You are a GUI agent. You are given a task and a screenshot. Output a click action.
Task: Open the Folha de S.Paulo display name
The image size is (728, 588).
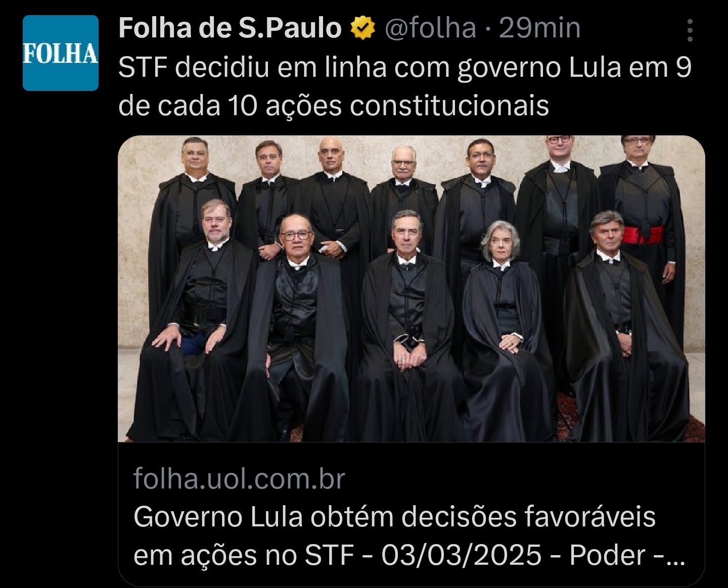pyautogui.click(x=230, y=28)
